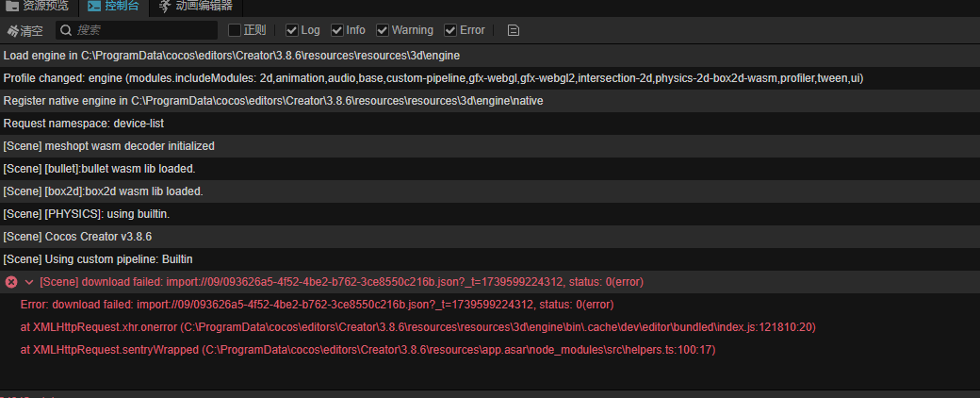Viewport: 980px width, 398px height.
Task: Disable the Warning filter checkbox
Action: point(383,30)
